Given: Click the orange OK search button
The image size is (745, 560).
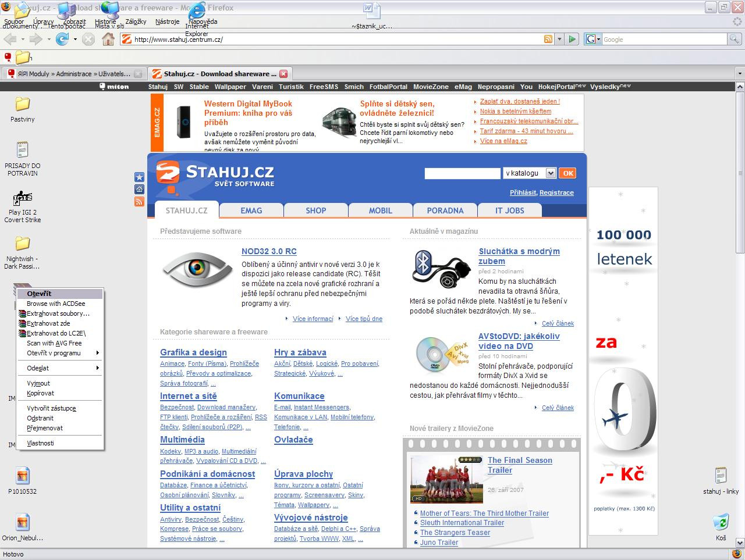Looking at the screenshot, I should [x=567, y=173].
